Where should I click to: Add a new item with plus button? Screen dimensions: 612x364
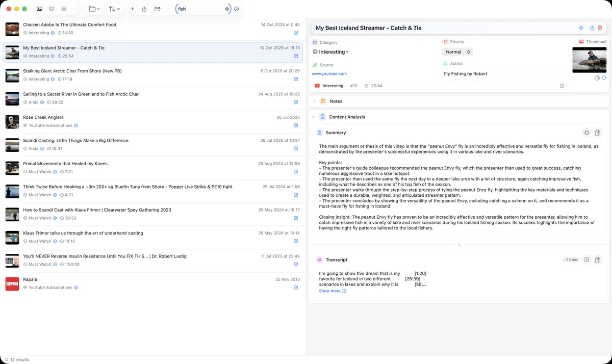133,9
